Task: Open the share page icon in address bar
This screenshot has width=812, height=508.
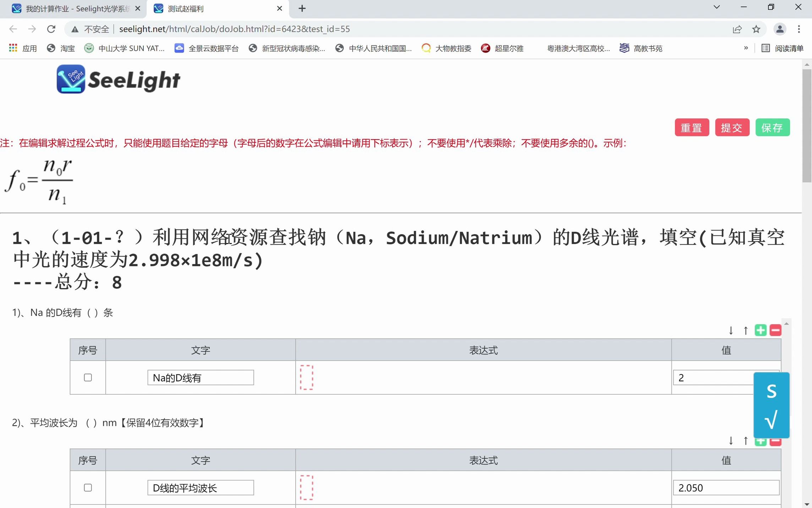Action: pyautogui.click(x=737, y=29)
